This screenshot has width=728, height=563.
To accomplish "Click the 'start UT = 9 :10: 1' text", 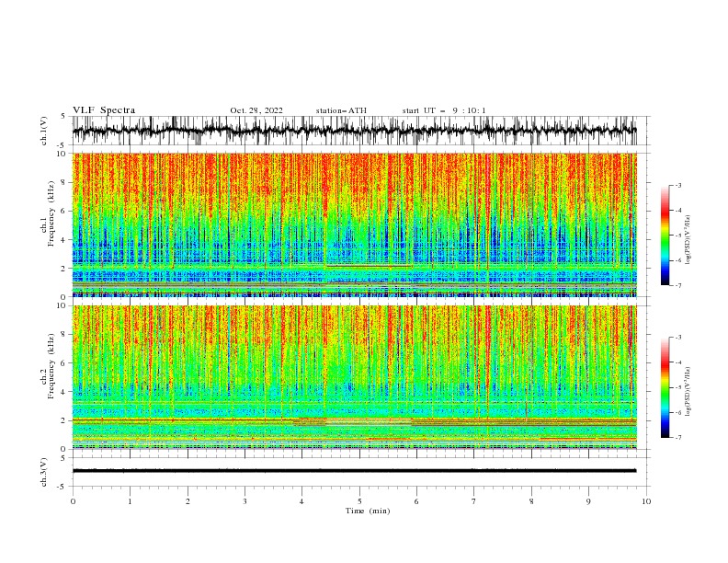I will pos(444,110).
